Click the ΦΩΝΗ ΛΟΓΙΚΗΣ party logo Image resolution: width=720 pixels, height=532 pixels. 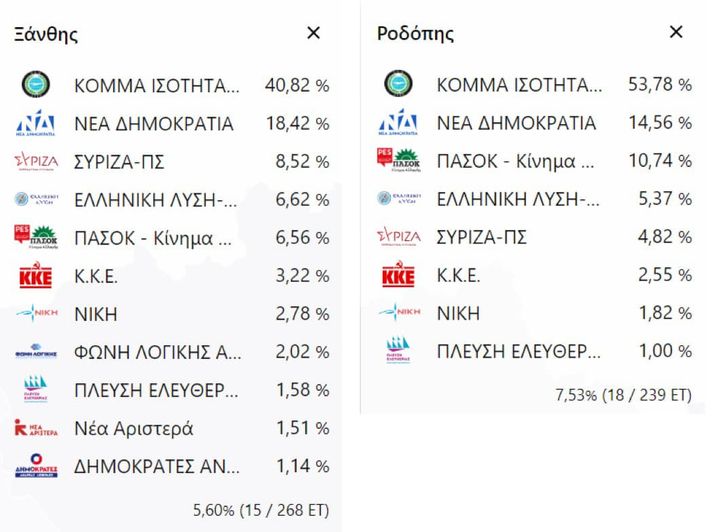click(36, 351)
